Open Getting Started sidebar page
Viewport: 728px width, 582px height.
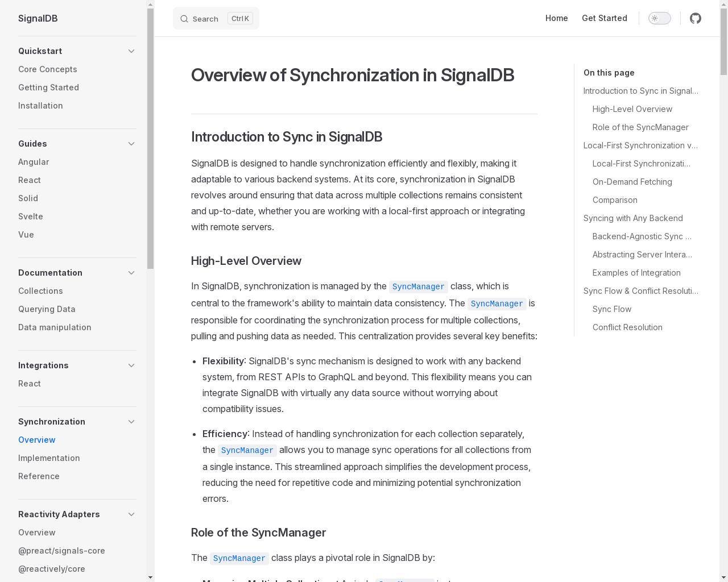[x=48, y=88]
